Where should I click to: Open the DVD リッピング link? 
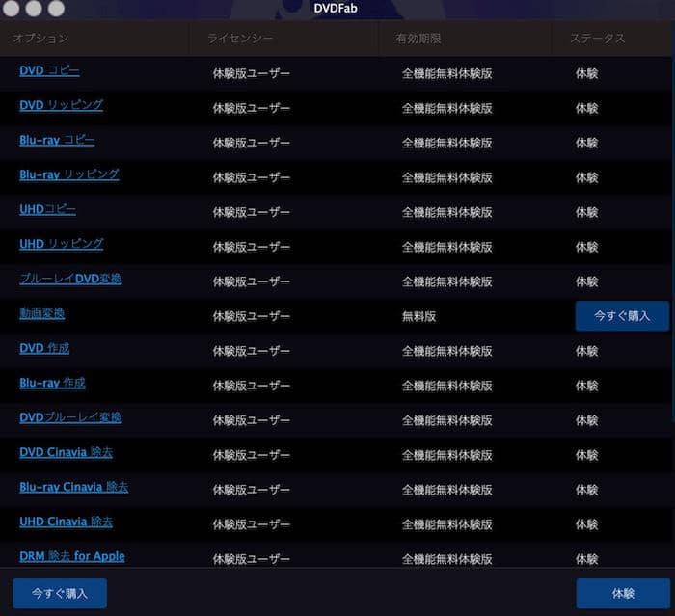click(61, 105)
